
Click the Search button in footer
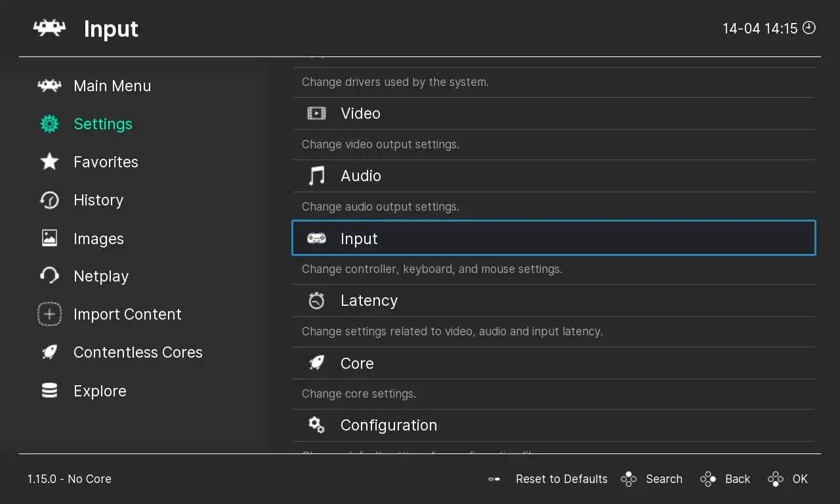652,479
